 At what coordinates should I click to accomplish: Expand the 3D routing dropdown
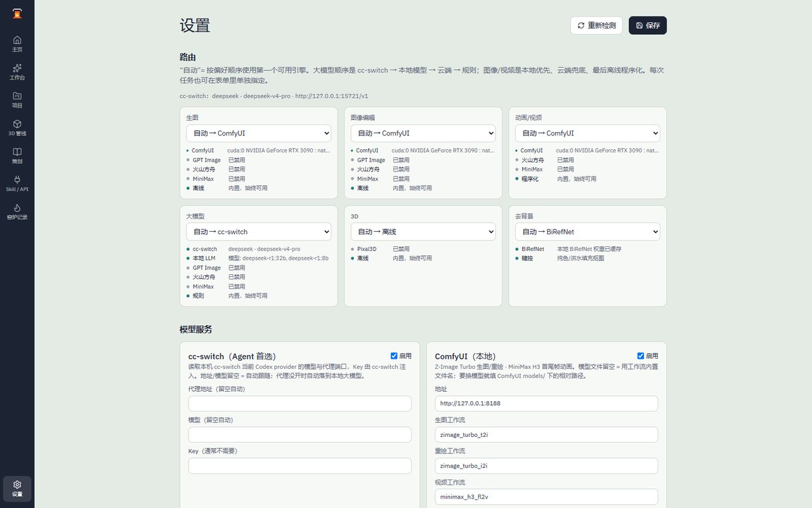pos(423,232)
